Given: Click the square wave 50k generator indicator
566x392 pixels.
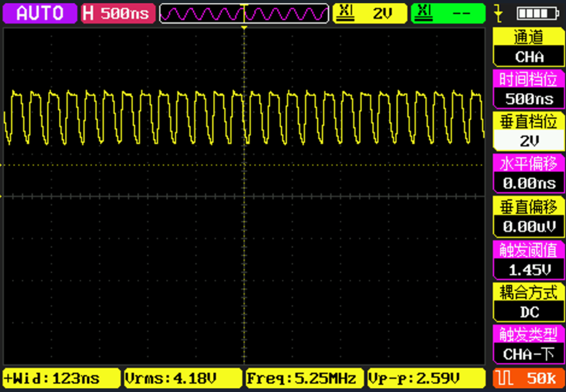Looking at the screenshot, I should [x=529, y=378].
